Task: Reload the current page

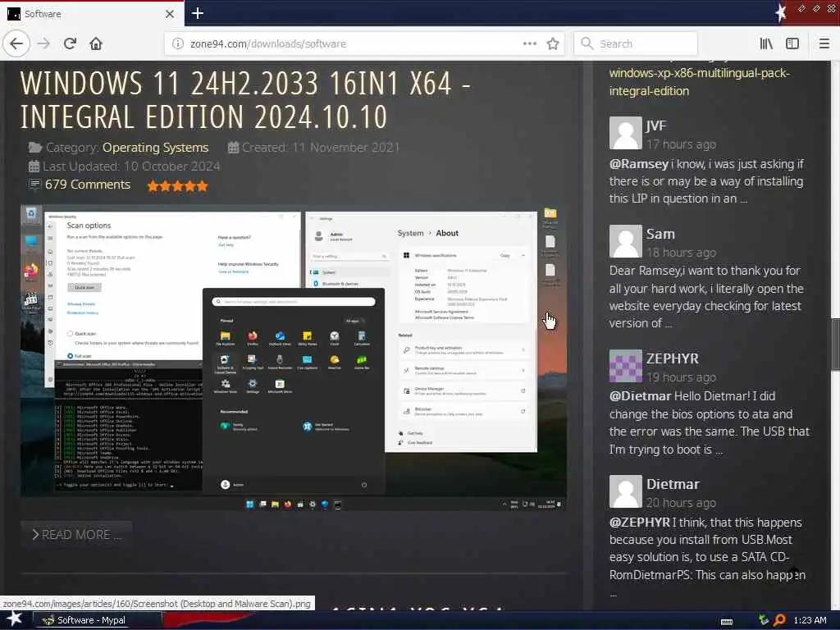Action: click(71, 43)
